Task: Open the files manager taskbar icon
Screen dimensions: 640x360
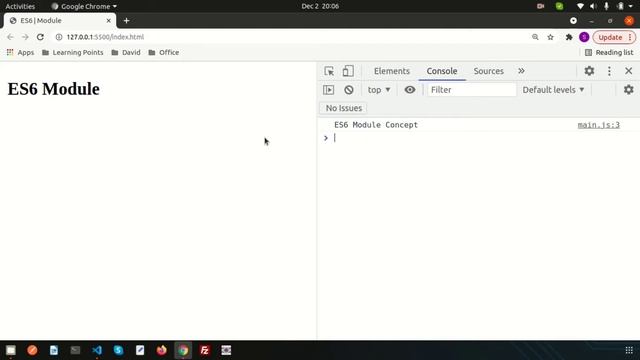Action: 11,350
